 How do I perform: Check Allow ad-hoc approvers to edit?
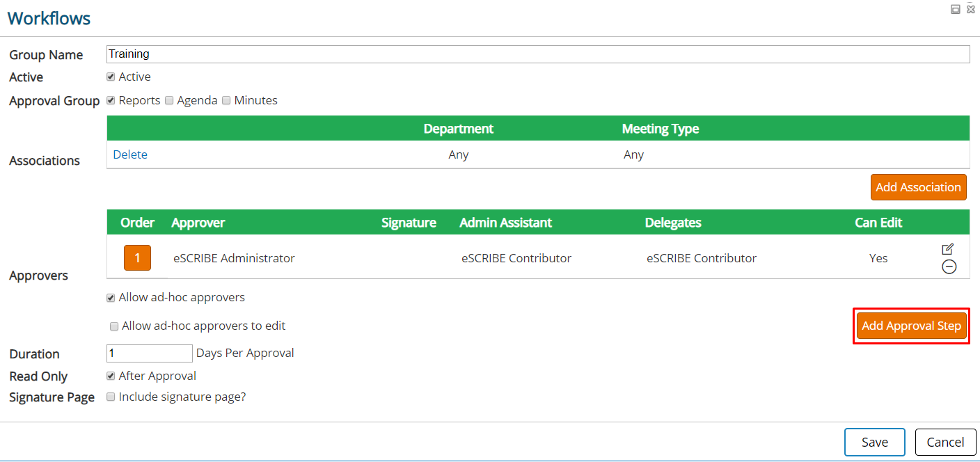114,326
